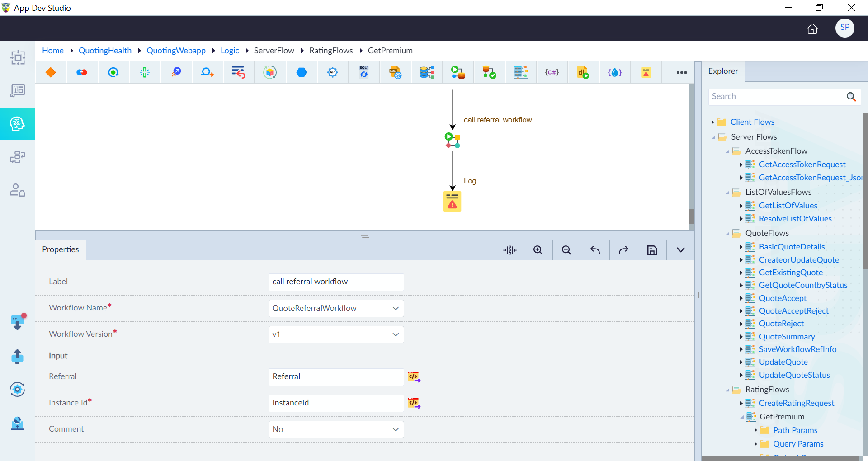Go to Home breadcrumb
Image resolution: width=868 pixels, height=461 pixels.
click(x=53, y=51)
